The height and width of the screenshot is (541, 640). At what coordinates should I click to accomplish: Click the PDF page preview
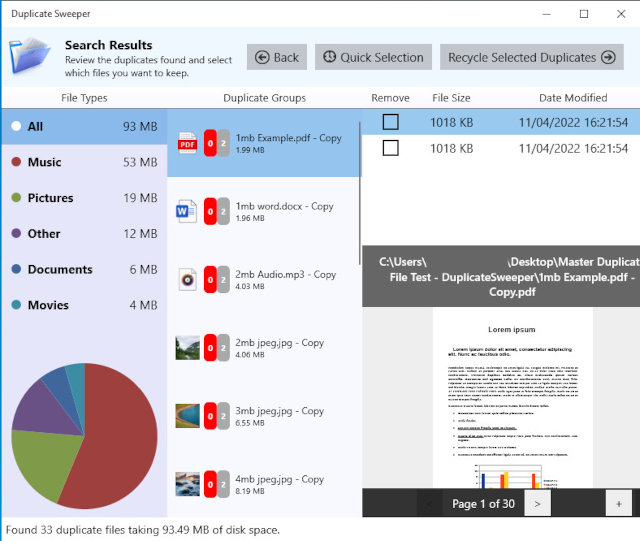click(x=513, y=398)
